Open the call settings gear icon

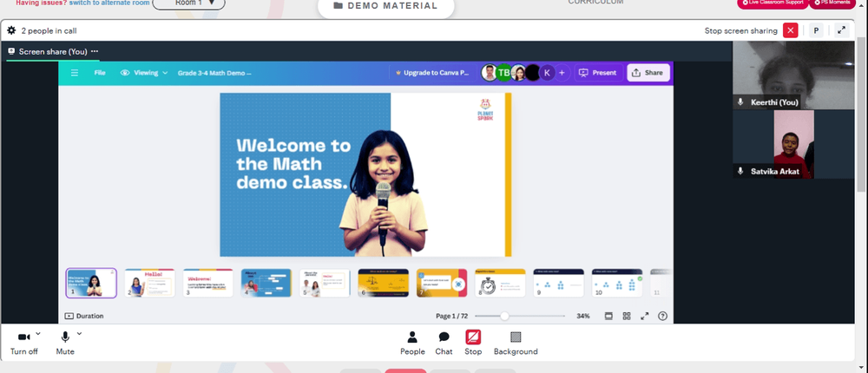coord(11,31)
